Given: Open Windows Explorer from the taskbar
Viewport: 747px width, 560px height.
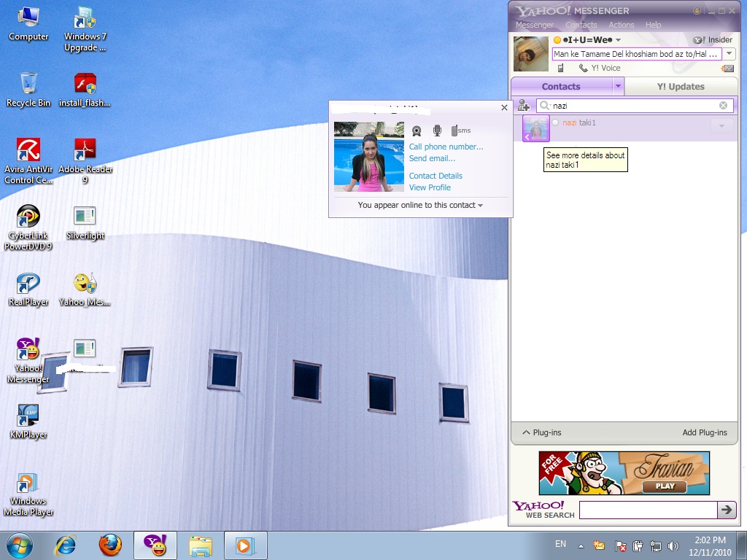Looking at the screenshot, I should pos(201,545).
